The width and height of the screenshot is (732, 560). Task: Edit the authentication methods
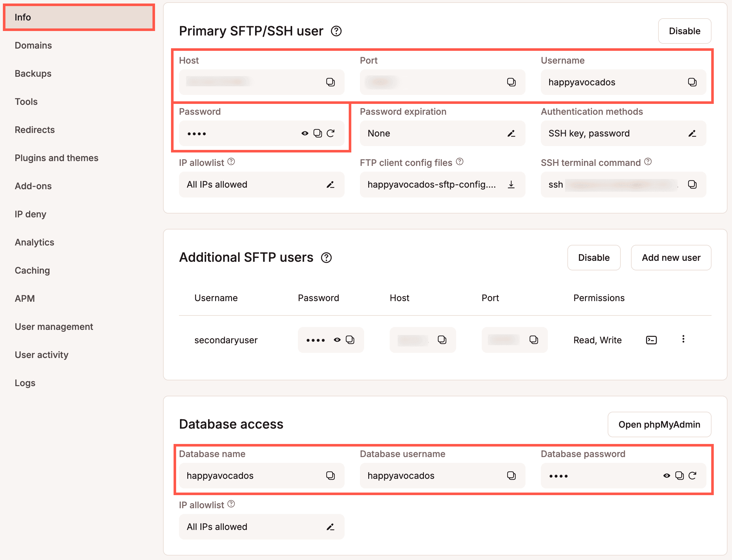tap(693, 133)
